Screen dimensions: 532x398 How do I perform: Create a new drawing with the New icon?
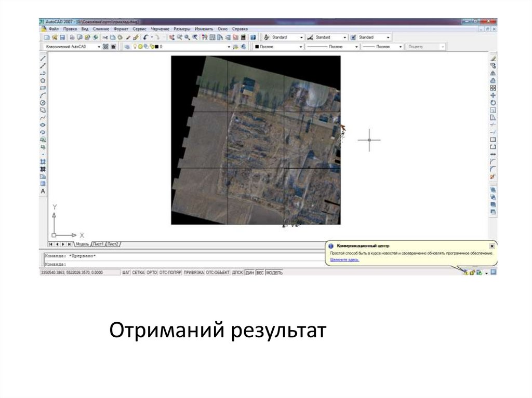pyautogui.click(x=46, y=37)
